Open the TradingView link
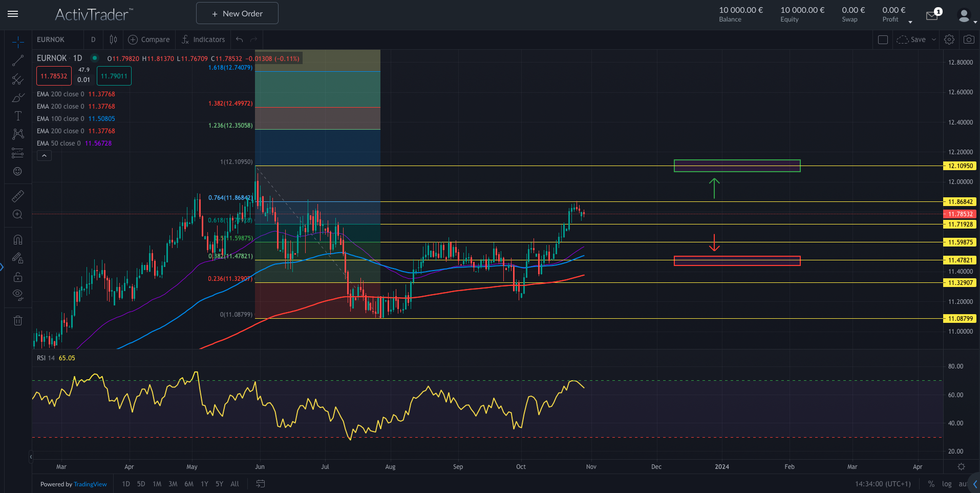Screen dimensions: 980x493 (x=90, y=484)
